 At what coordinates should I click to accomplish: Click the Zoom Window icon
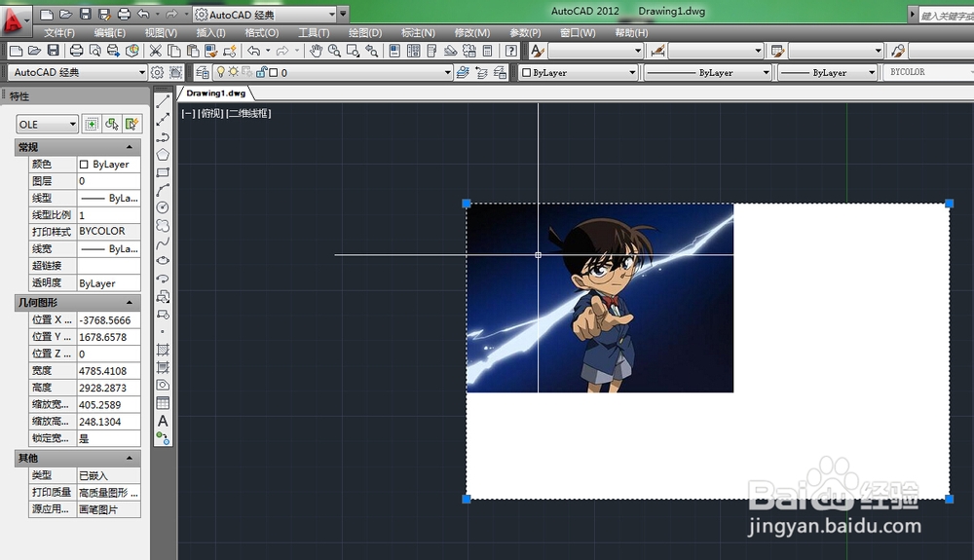354,51
